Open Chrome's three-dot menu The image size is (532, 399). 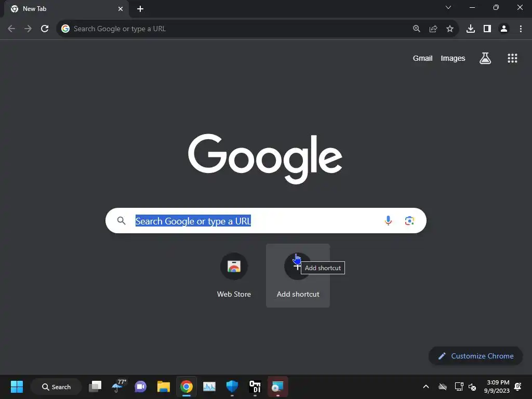click(521, 29)
